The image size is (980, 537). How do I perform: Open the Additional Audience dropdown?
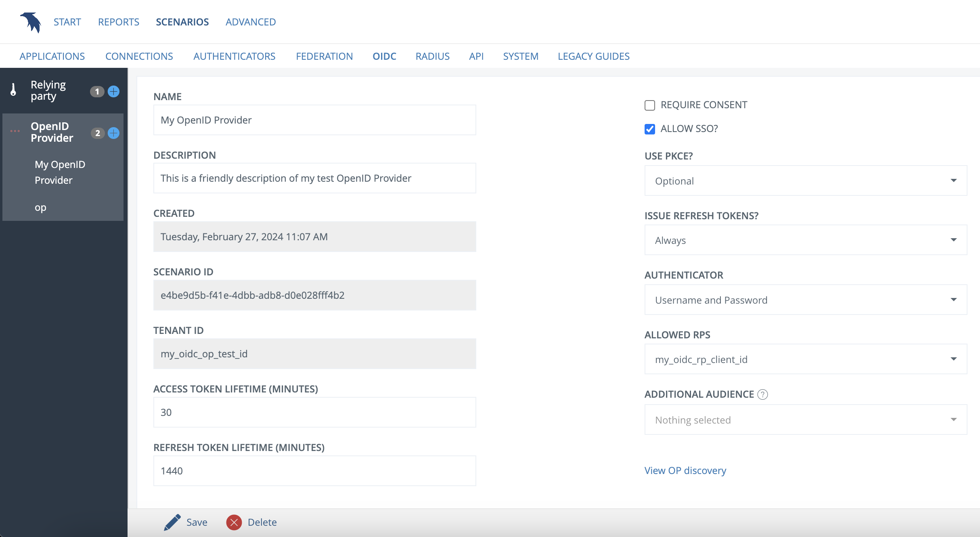[806, 420]
